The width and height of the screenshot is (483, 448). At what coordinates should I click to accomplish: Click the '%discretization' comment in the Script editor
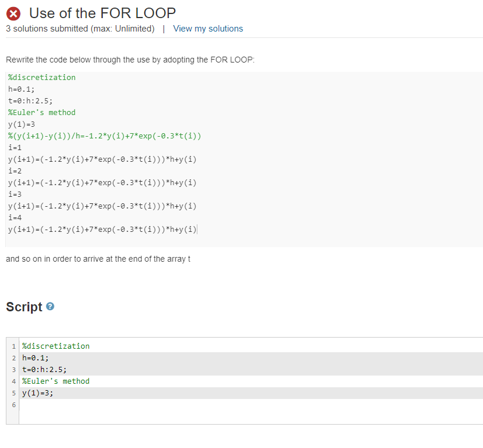55,346
